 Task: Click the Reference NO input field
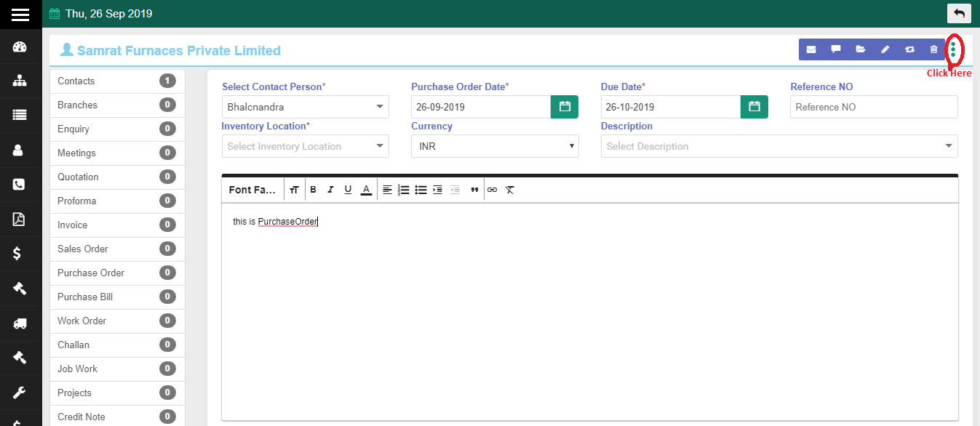coord(874,107)
